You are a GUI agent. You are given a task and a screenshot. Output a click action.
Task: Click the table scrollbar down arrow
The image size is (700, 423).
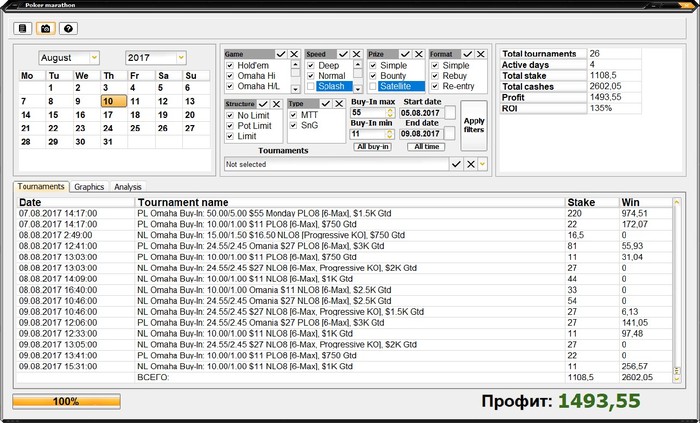point(677,378)
